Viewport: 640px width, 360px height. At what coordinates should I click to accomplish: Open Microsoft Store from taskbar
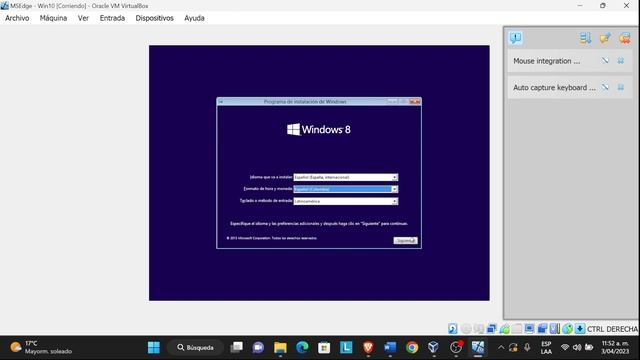point(324,347)
